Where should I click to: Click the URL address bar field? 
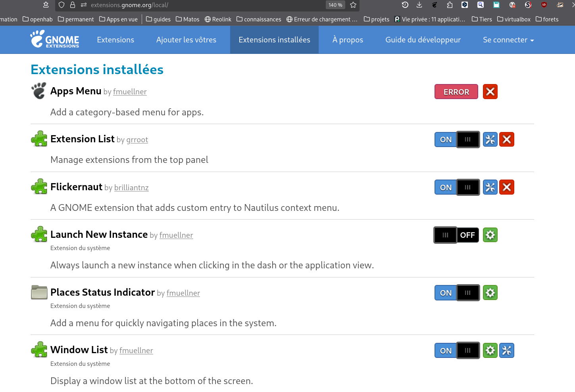(206, 5)
